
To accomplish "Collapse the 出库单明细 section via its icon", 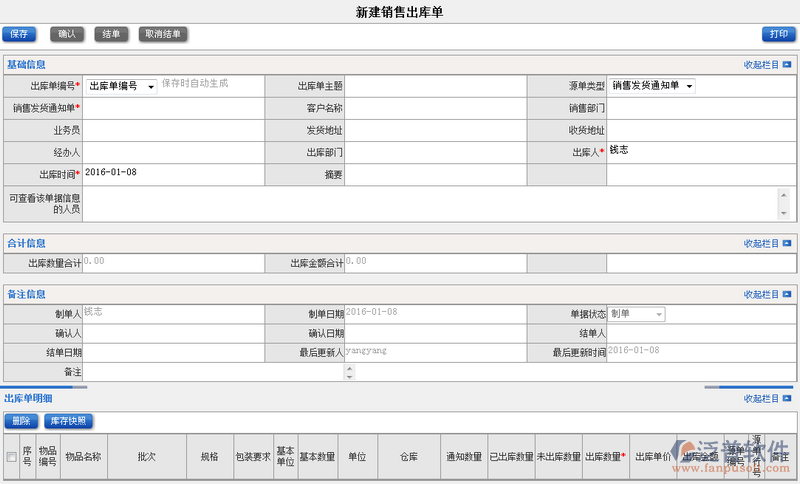I will tap(787, 398).
